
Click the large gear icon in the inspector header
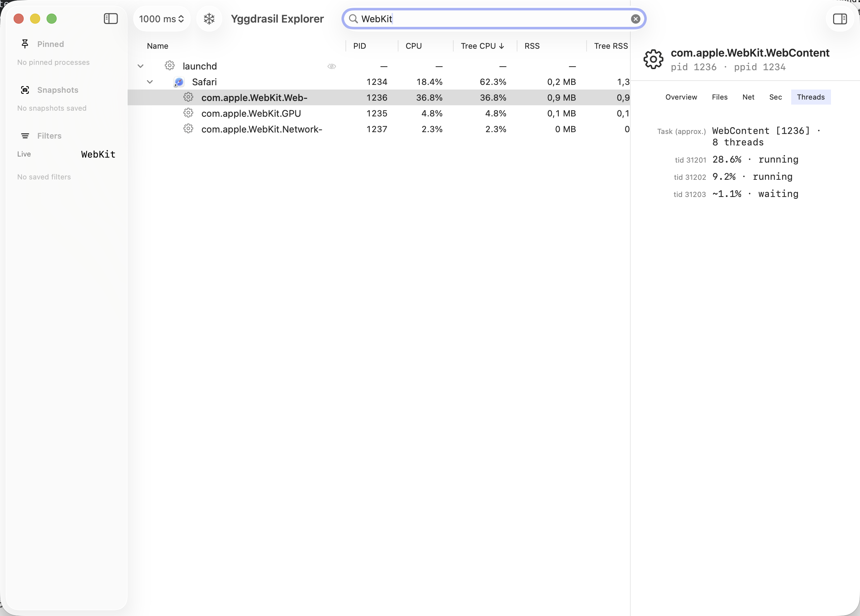coord(653,59)
